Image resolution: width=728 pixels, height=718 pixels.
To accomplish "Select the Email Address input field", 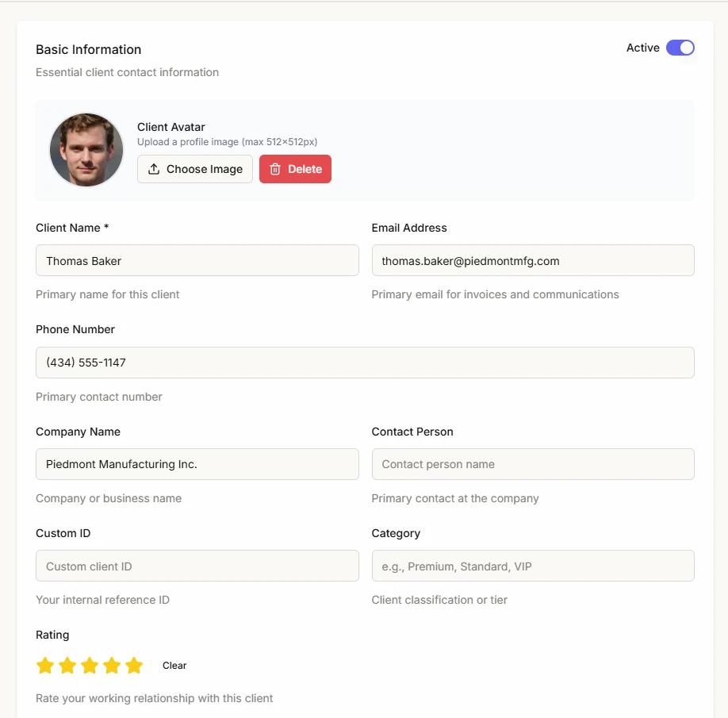I will (532, 260).
